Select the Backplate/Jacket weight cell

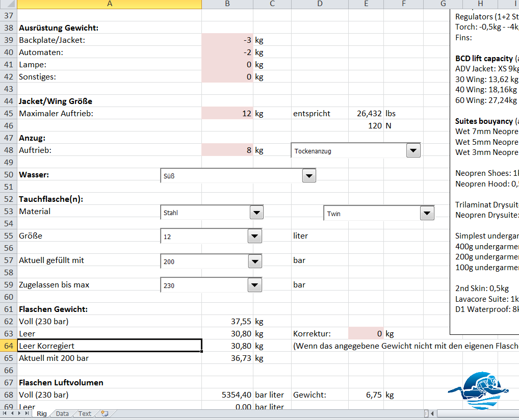(227, 40)
